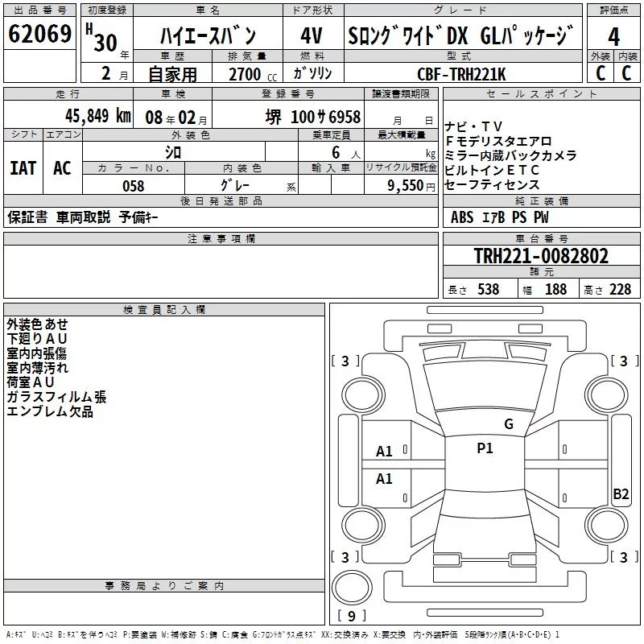Click the B2 damage mark on diagram
Image resolution: width=644 pixels, height=644 pixels.
click(621, 494)
